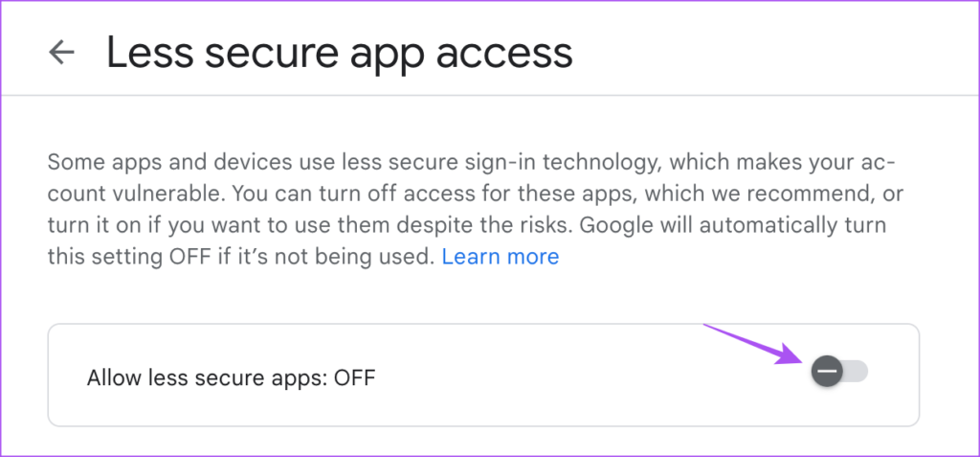Click the gray track of the toggle
980x457 pixels.
click(856, 371)
